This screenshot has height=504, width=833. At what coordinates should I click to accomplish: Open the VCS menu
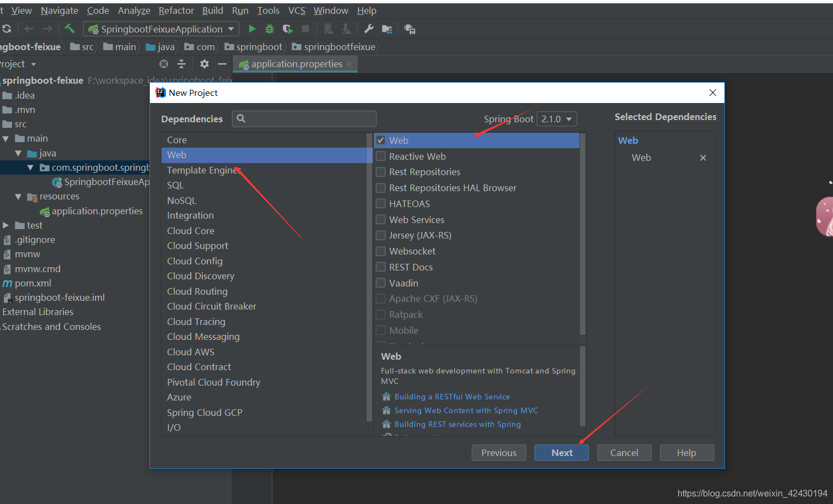tap(297, 10)
